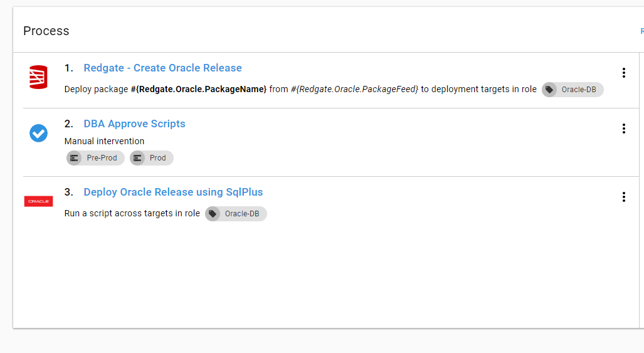Image resolution: width=644 pixels, height=353 pixels.
Task: Expand options menu for Deploy Oracle Release step
Action: click(623, 197)
